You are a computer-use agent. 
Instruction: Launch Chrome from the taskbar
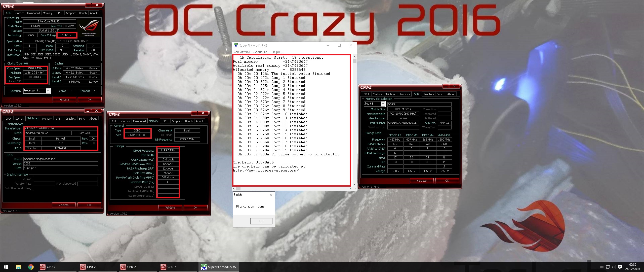pos(31,267)
